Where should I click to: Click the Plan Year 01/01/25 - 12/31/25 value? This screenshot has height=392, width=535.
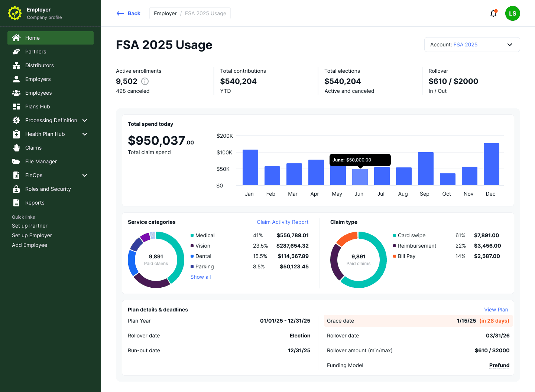click(285, 321)
